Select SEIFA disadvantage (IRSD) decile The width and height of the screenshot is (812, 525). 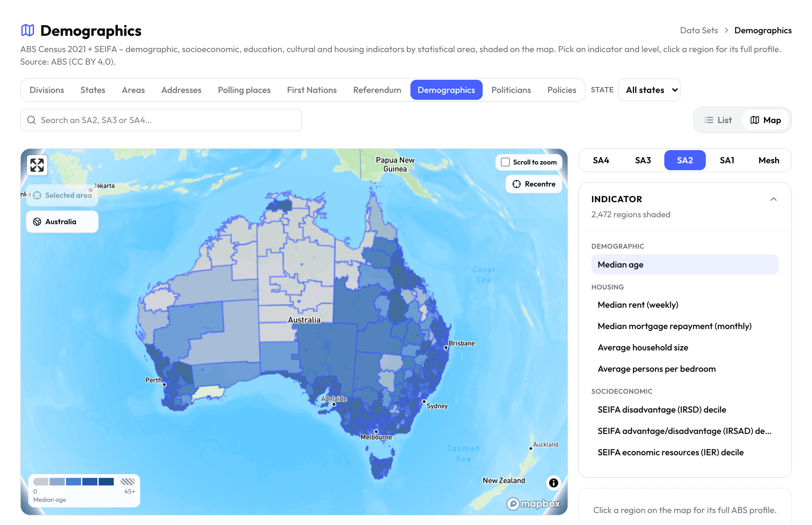point(685,410)
